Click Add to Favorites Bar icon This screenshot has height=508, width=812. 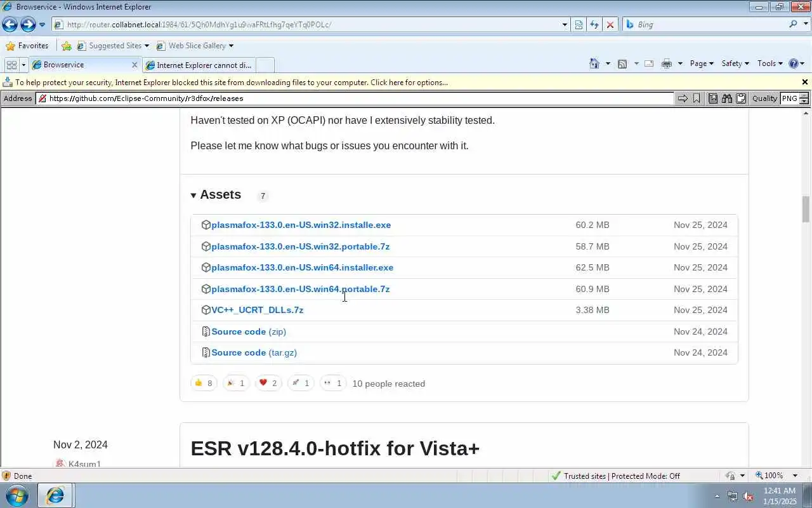click(x=67, y=46)
